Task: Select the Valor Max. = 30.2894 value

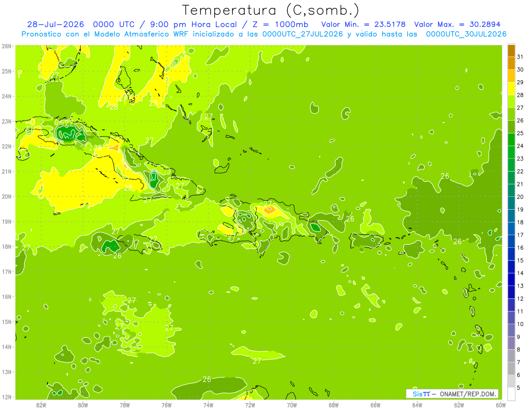Action: (x=458, y=24)
